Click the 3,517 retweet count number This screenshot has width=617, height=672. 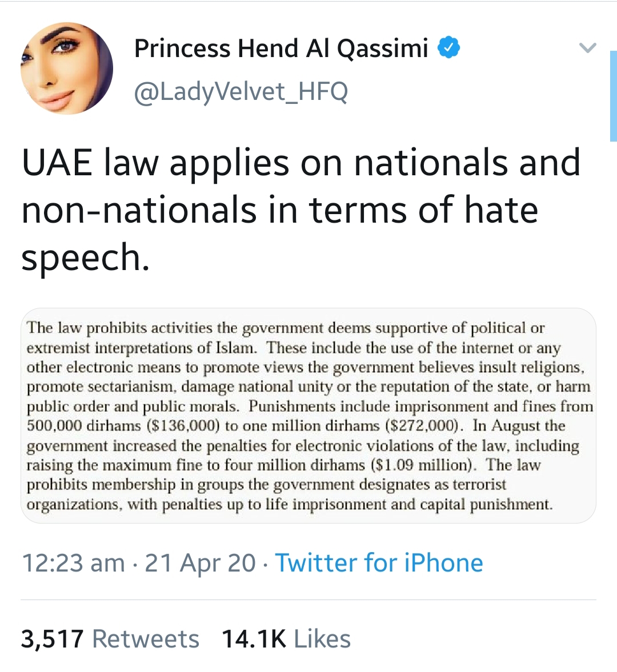pyautogui.click(x=53, y=639)
